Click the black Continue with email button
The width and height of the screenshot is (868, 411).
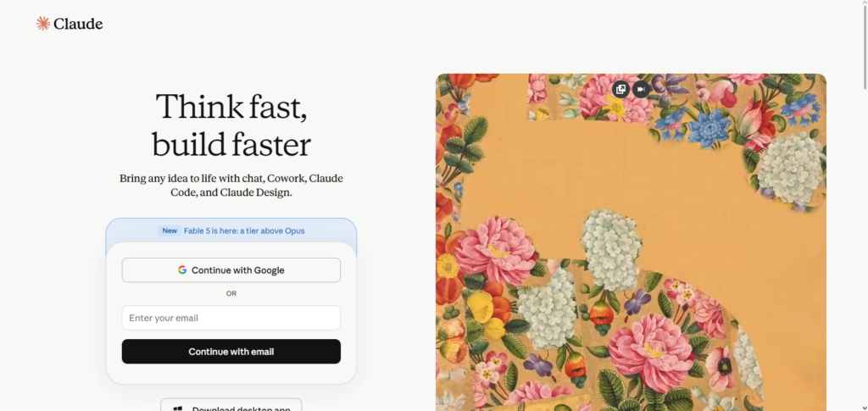[x=231, y=352]
